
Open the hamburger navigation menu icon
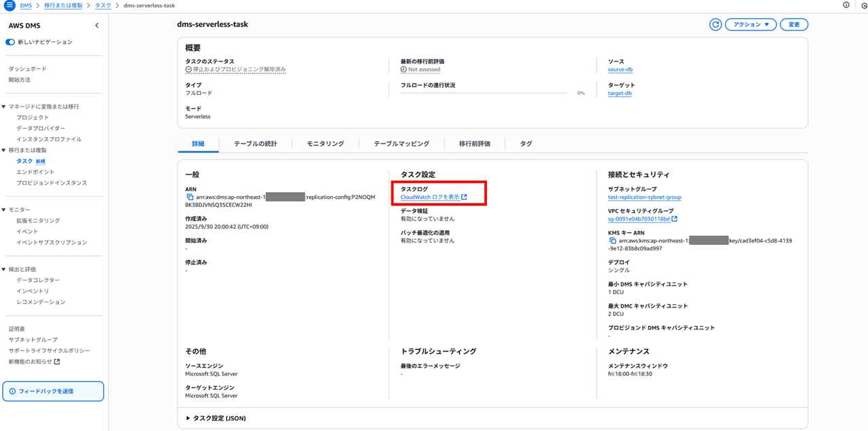coord(9,5)
